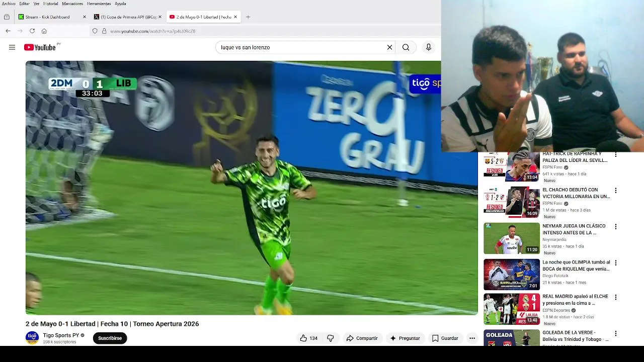Click the video title '2 de Mayo 0-1 Libertad'
This screenshot has height=362, width=644.
coord(112,324)
